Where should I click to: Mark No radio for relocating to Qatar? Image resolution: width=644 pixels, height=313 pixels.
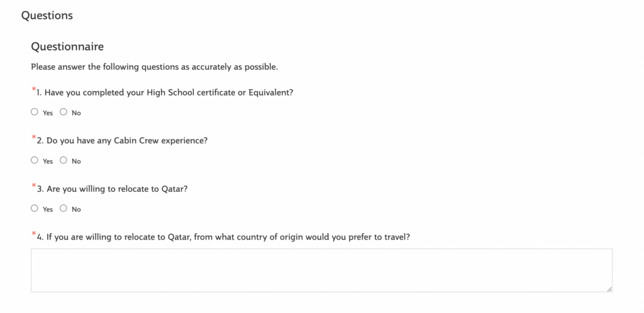pyautogui.click(x=64, y=209)
